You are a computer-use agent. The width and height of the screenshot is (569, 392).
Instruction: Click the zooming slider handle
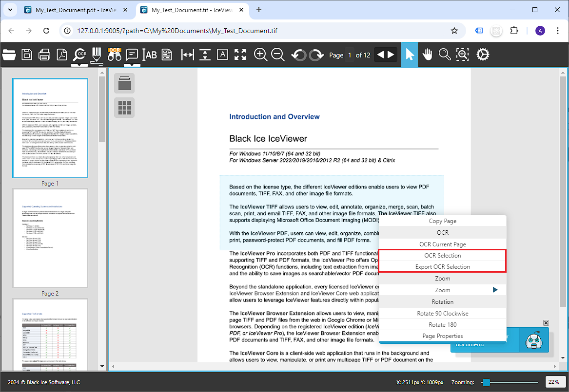pyautogui.click(x=486, y=382)
